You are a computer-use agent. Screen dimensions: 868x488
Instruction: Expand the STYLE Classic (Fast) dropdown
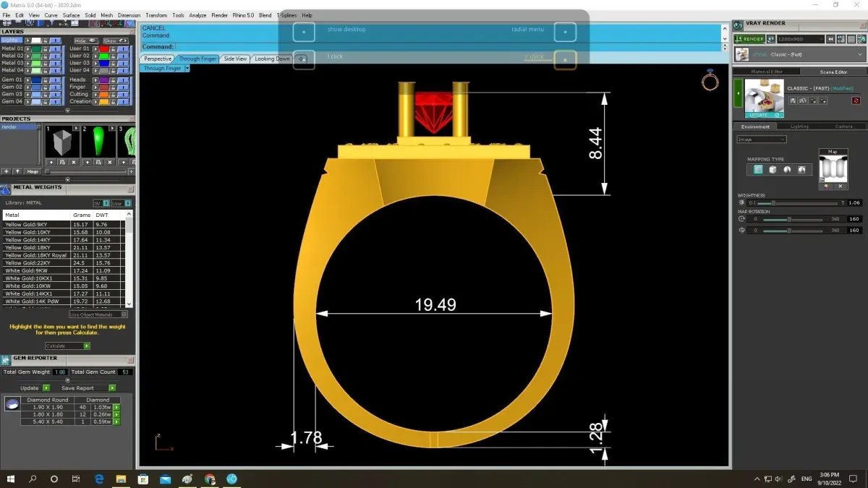tap(799, 54)
